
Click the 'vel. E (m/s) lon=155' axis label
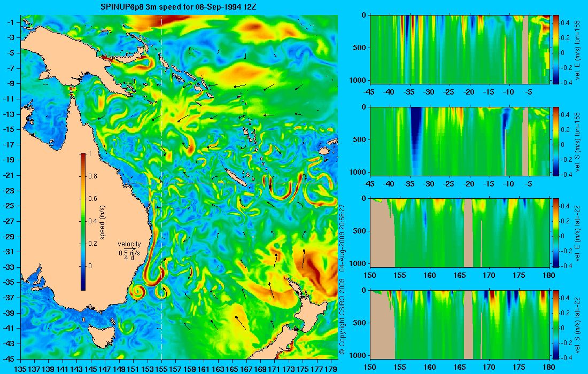[578, 50]
